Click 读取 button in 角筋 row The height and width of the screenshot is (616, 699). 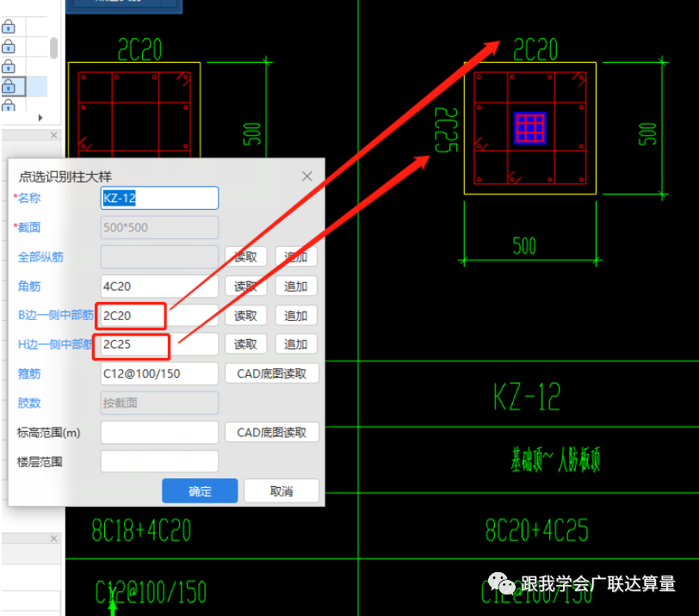click(x=245, y=286)
